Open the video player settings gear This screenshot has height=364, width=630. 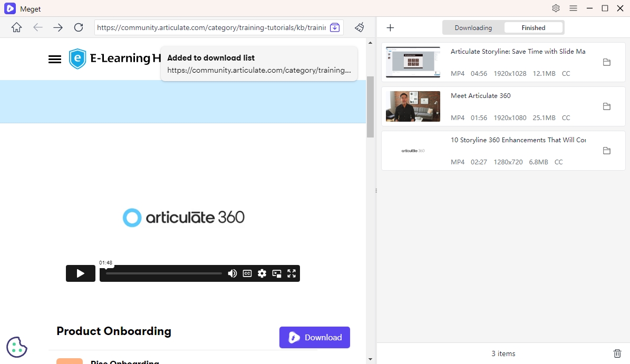click(x=262, y=273)
